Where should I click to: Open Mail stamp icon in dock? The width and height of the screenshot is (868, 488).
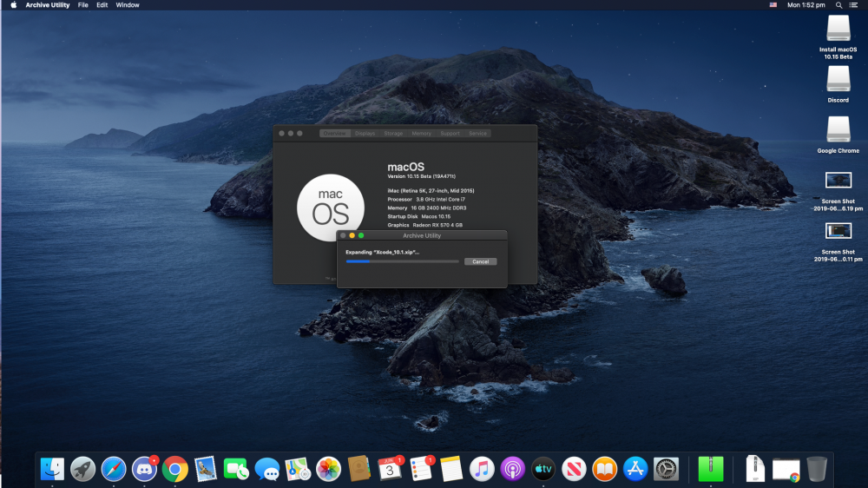click(206, 469)
